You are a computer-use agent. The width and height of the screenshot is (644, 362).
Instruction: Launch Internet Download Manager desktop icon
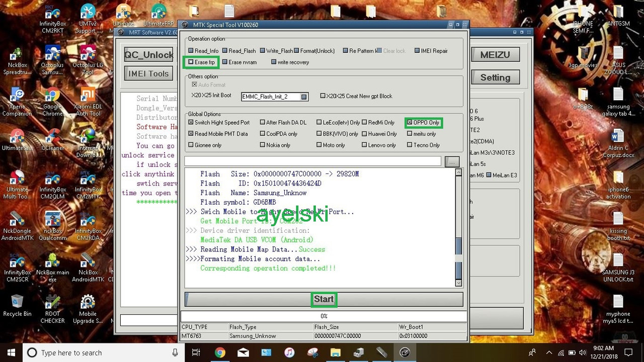click(88, 144)
